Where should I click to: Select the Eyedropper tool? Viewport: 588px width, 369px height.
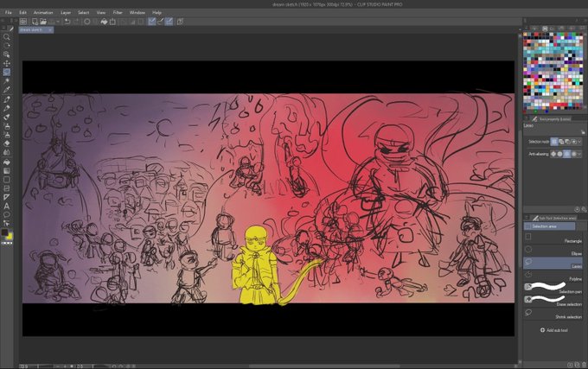click(x=6, y=90)
